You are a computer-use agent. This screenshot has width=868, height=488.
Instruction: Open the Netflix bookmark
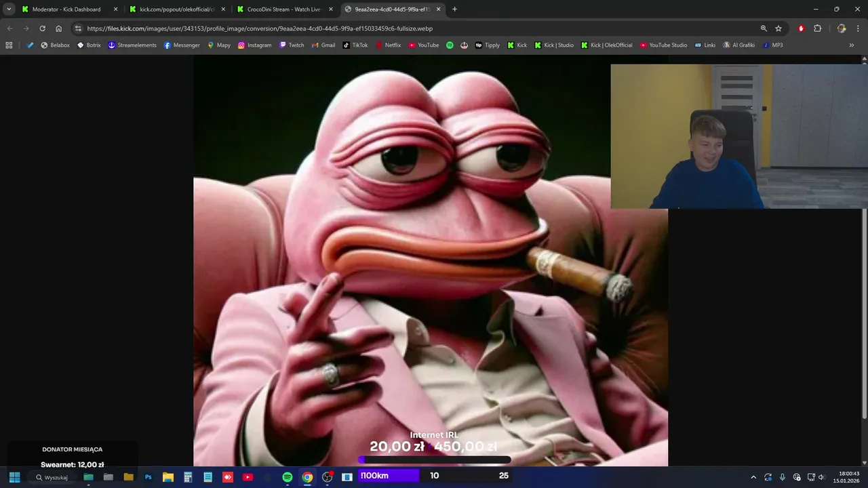coord(388,45)
